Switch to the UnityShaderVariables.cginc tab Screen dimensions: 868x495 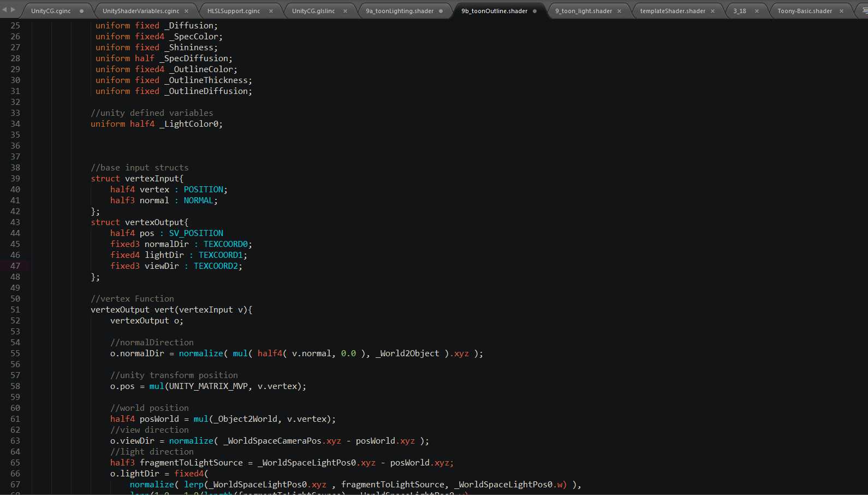[141, 11]
